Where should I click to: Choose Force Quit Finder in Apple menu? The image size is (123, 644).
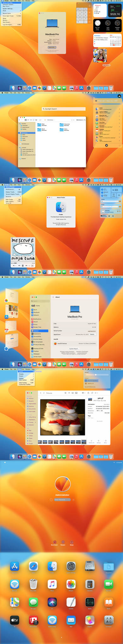[x=12, y=16]
